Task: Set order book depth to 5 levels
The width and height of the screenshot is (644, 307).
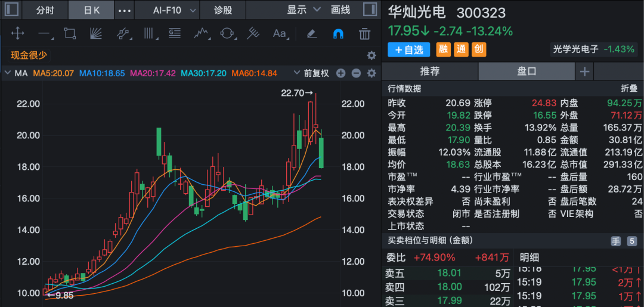Action: click(631, 241)
